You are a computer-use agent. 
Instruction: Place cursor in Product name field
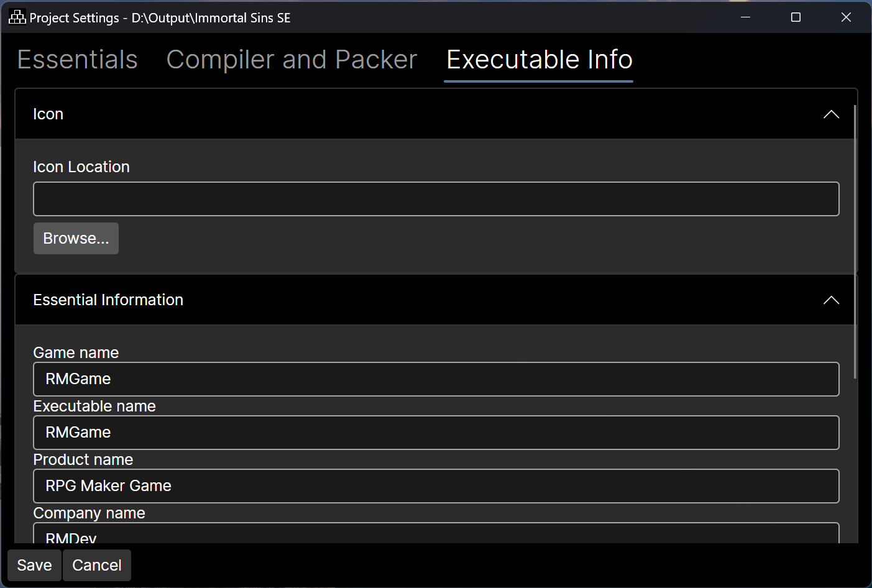[436, 486]
